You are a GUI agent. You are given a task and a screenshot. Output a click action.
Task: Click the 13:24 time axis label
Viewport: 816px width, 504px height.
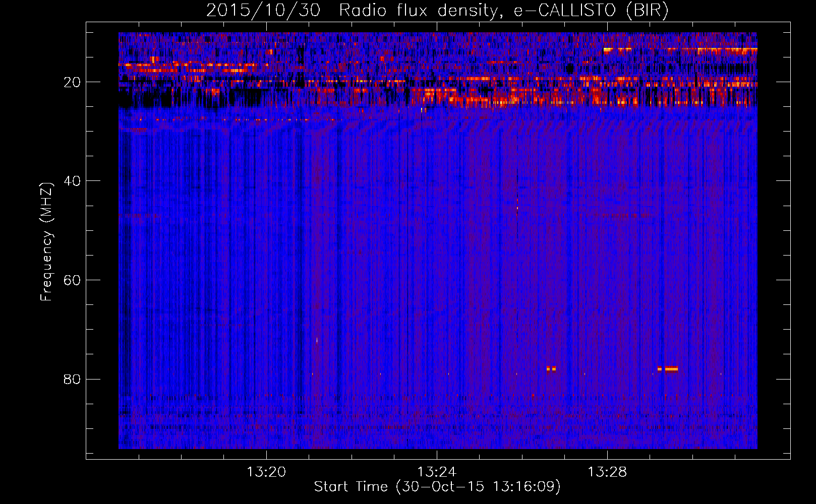tap(436, 472)
